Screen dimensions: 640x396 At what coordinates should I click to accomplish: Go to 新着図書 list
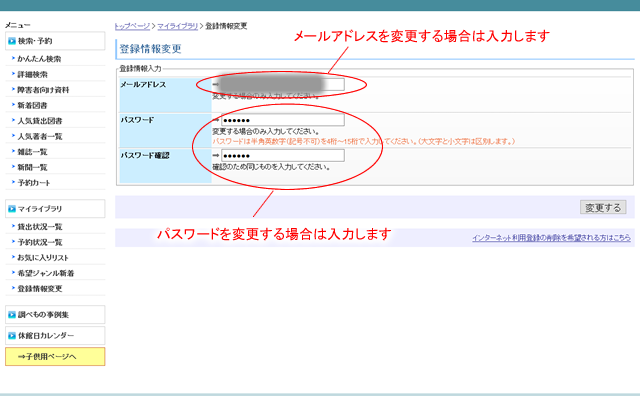32,105
